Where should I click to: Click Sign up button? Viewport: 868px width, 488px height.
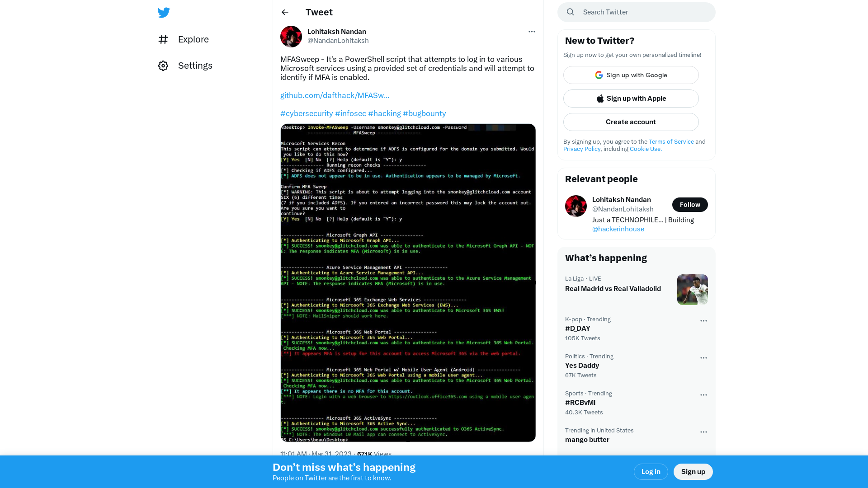coord(693,471)
